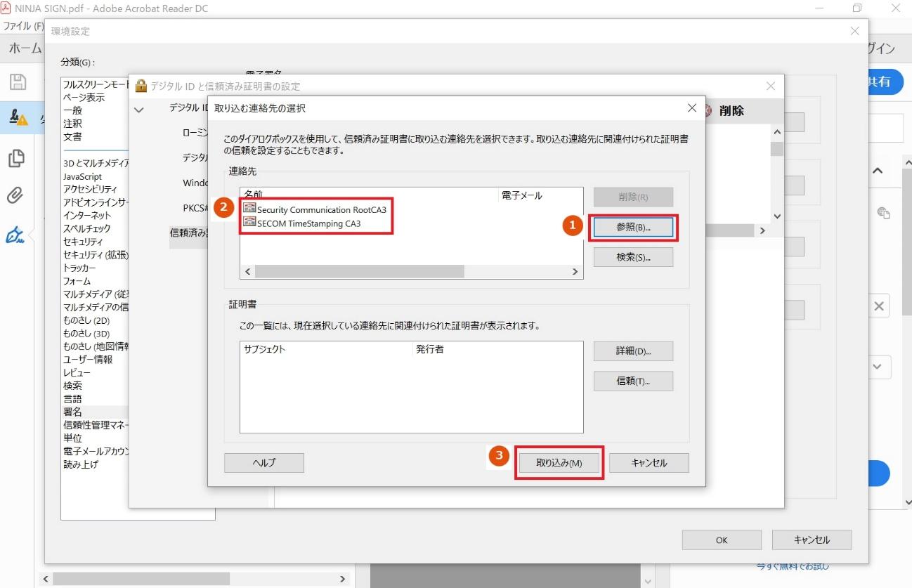Click OK in 環境設定 preferences window
This screenshot has height=588, width=912.
722,540
